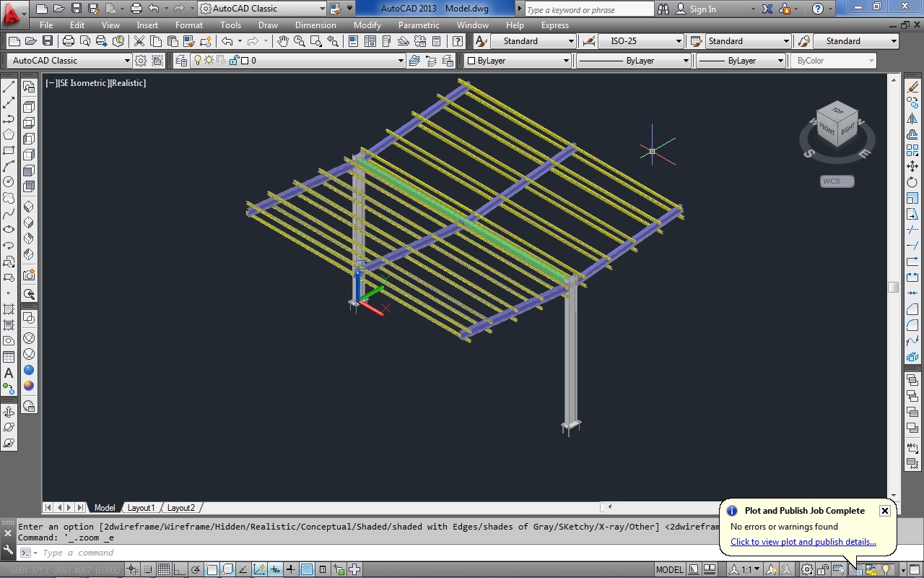This screenshot has width=924, height=578.
Task: Open the Plot dialog from Standard toolbar
Action: [x=69, y=41]
